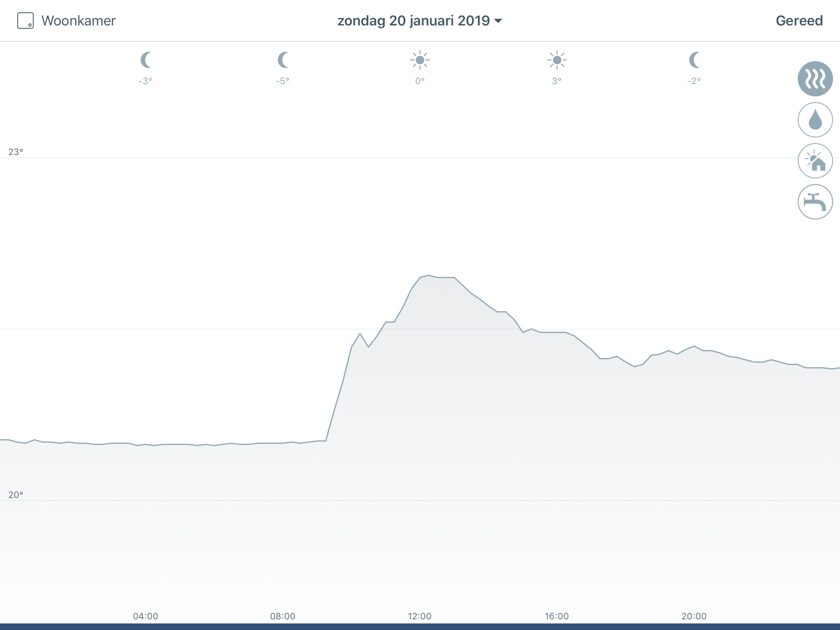
Task: Switch to the humidity droplet view
Action: pos(815,120)
